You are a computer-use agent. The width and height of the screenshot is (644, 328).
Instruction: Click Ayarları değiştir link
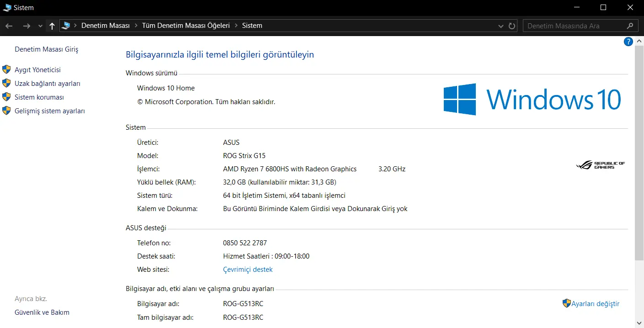tap(596, 304)
